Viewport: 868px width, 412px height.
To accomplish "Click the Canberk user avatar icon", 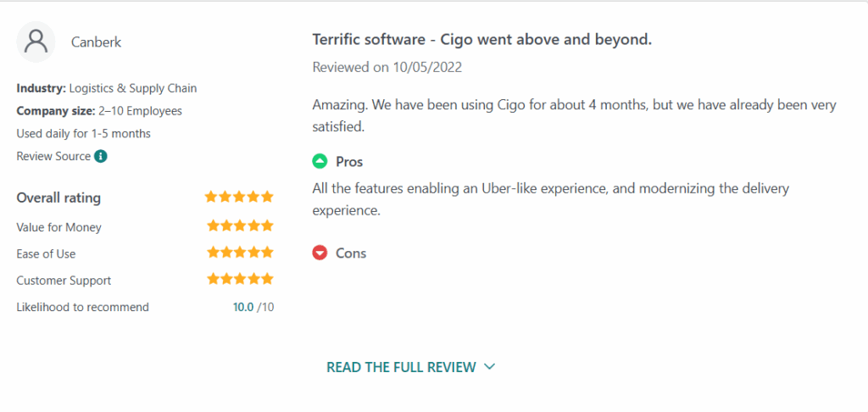I will pyautogui.click(x=36, y=42).
